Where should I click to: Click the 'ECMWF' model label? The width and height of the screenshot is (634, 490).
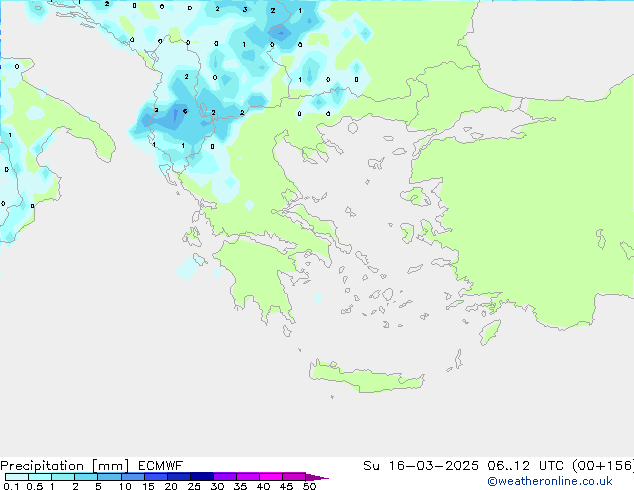pos(161,466)
